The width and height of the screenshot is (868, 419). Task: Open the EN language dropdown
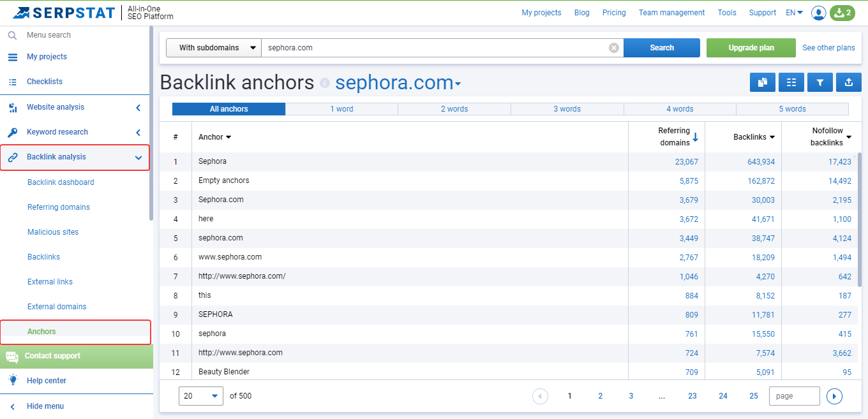[x=795, y=13]
